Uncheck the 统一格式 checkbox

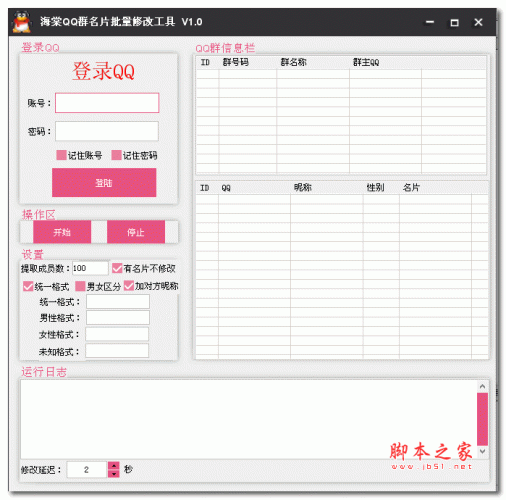click(28, 286)
